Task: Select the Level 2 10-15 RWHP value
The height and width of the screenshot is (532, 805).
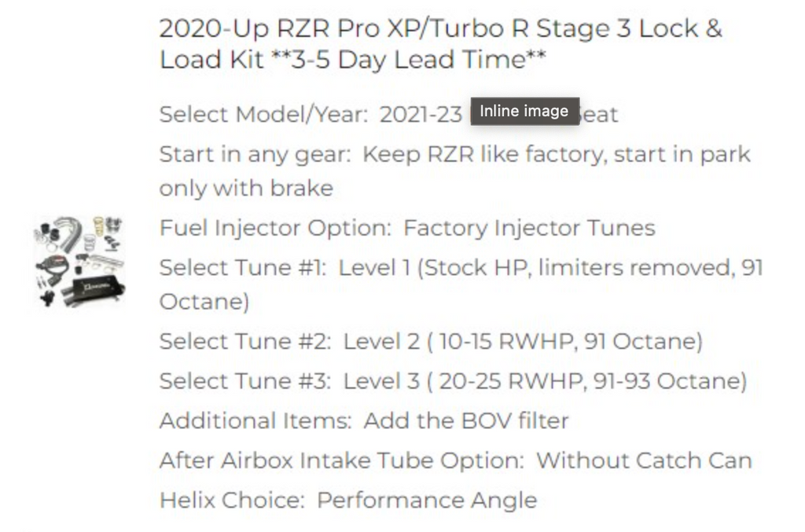Action: coord(523,341)
